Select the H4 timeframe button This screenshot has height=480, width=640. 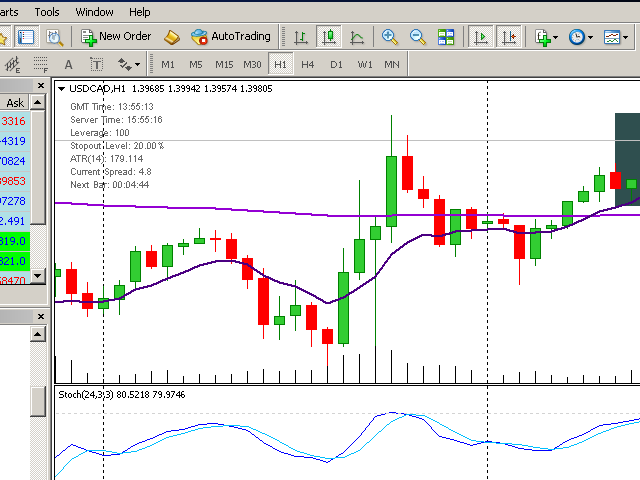(308, 65)
